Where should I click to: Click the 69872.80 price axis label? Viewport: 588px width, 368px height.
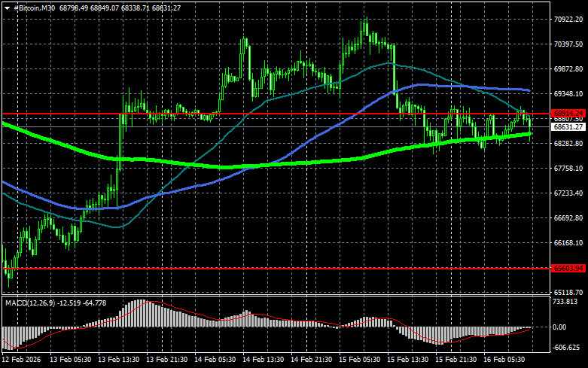tap(568, 69)
